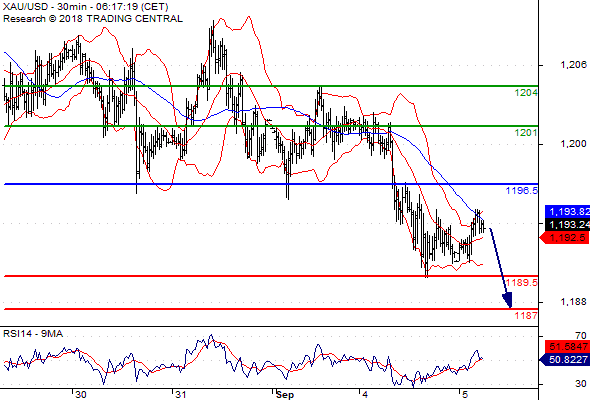Click the Sep date marker on time axis

tap(284, 394)
